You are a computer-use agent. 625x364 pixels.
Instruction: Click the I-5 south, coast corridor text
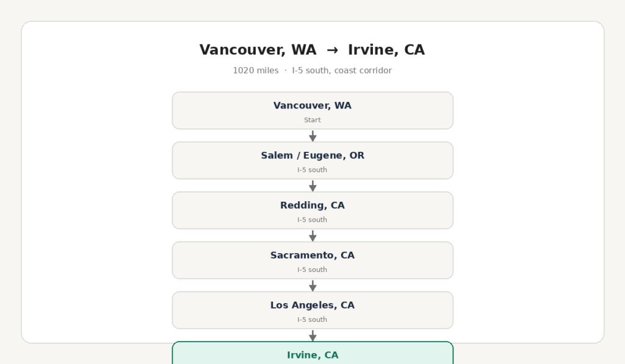click(x=342, y=71)
